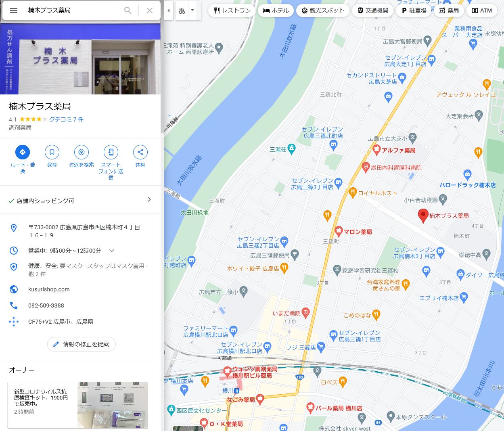Select the レストラン category chip
504x431 pixels.
click(232, 10)
